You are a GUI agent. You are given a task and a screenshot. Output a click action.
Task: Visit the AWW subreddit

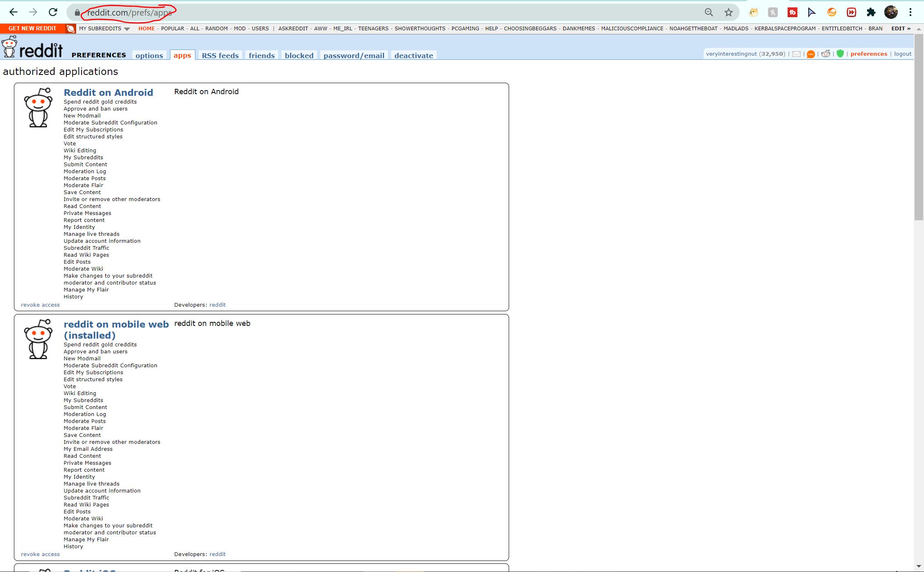coord(321,29)
